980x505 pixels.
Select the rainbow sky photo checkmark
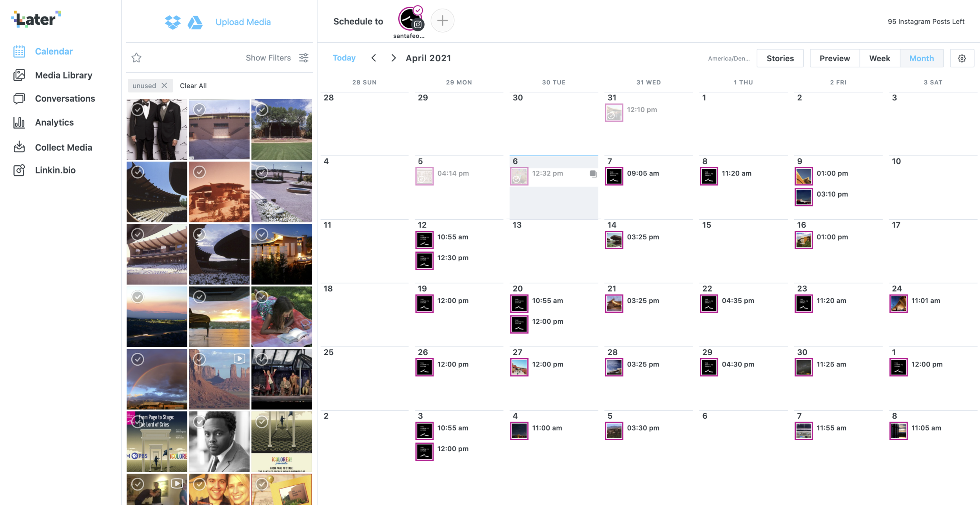click(x=138, y=359)
